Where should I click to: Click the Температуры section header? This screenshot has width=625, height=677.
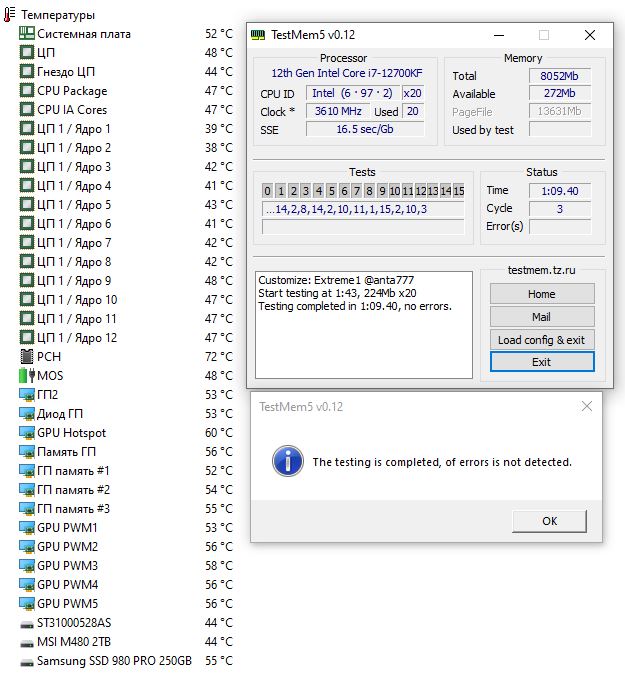(x=58, y=15)
